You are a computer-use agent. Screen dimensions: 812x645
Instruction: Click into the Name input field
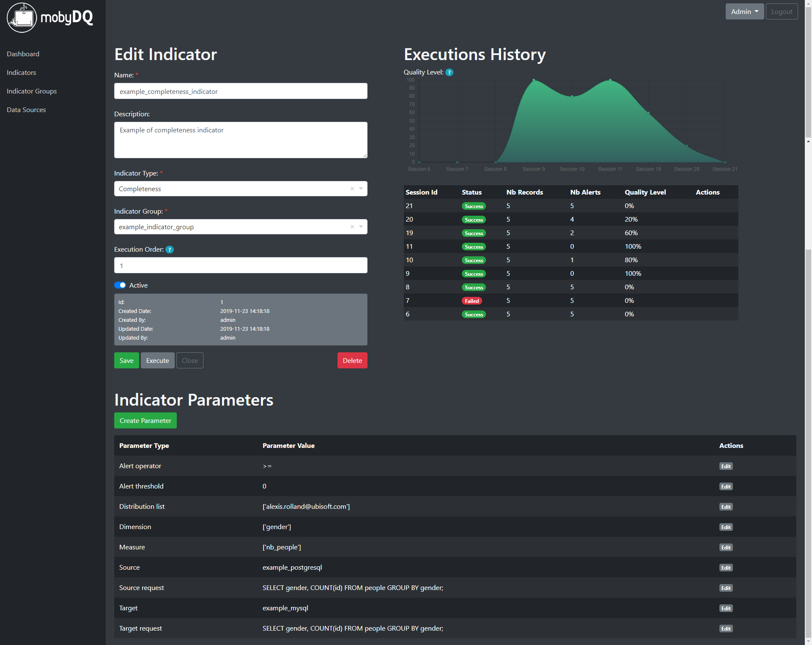[x=241, y=91]
